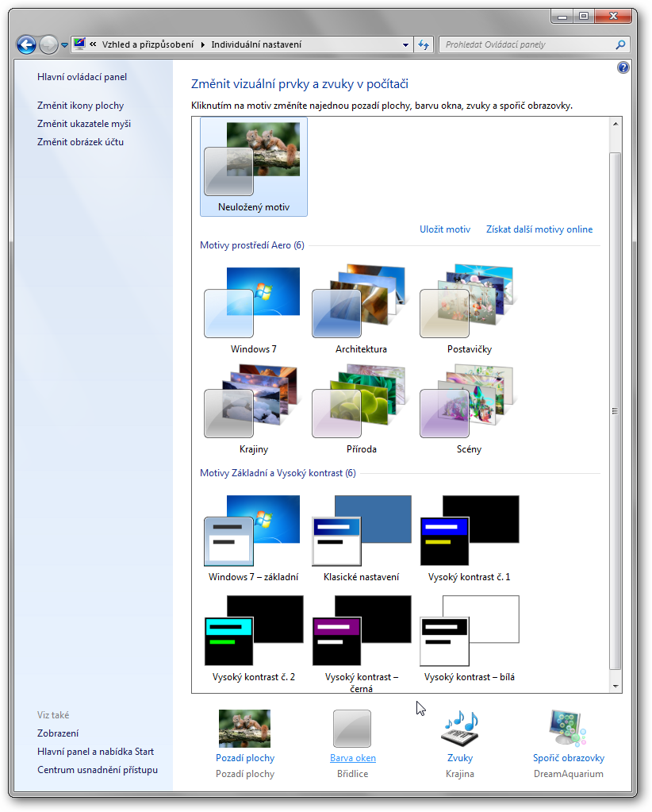
Task: Open Změnit obrázek účtu link
Action: click(80, 142)
